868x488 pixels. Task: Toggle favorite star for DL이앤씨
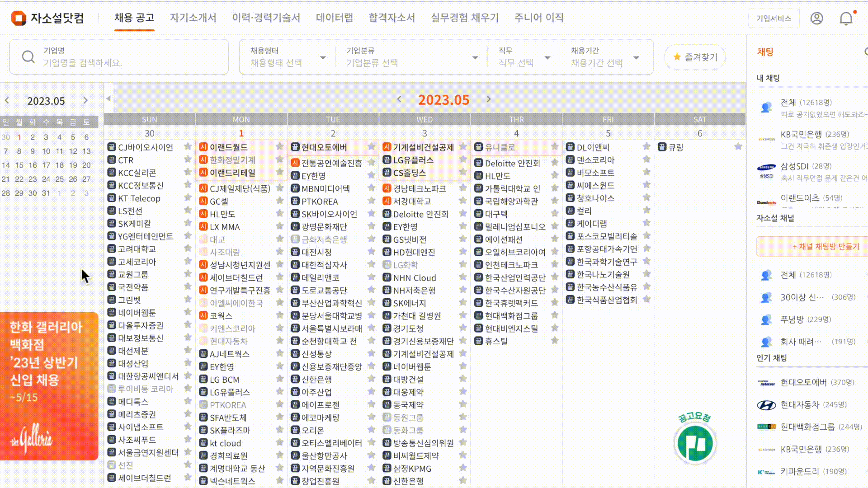point(646,146)
